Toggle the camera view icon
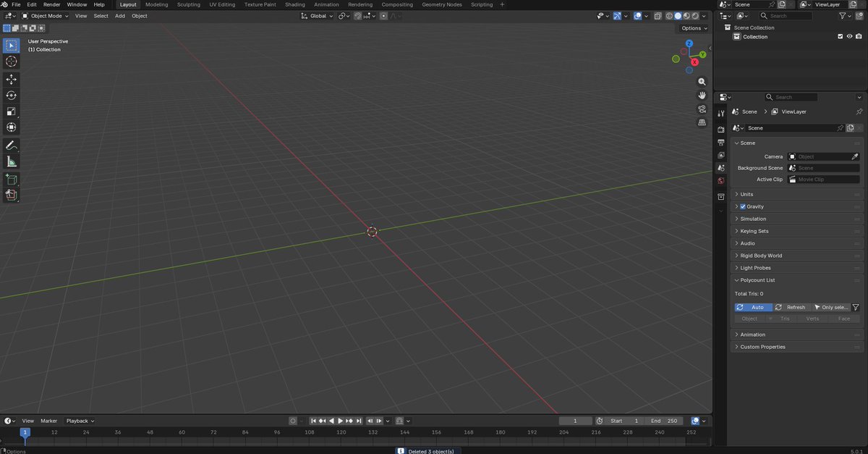This screenshot has width=868, height=454. 702,109
